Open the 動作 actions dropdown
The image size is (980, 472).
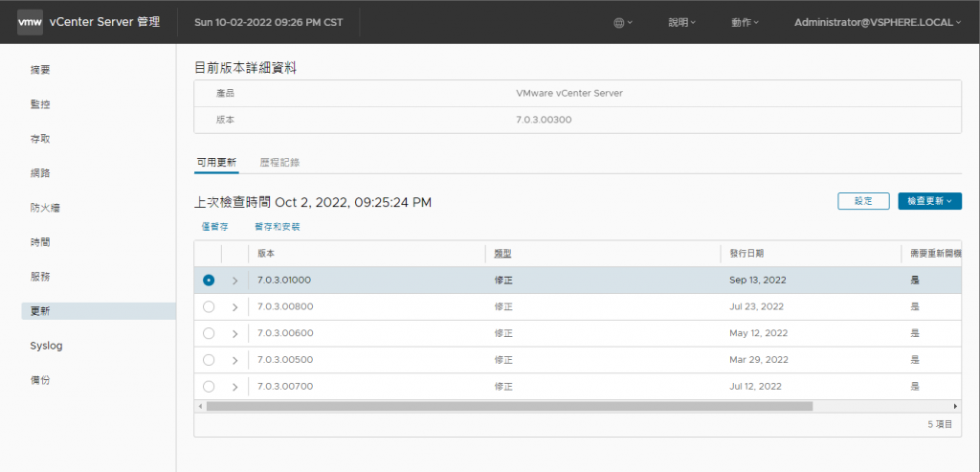point(745,23)
